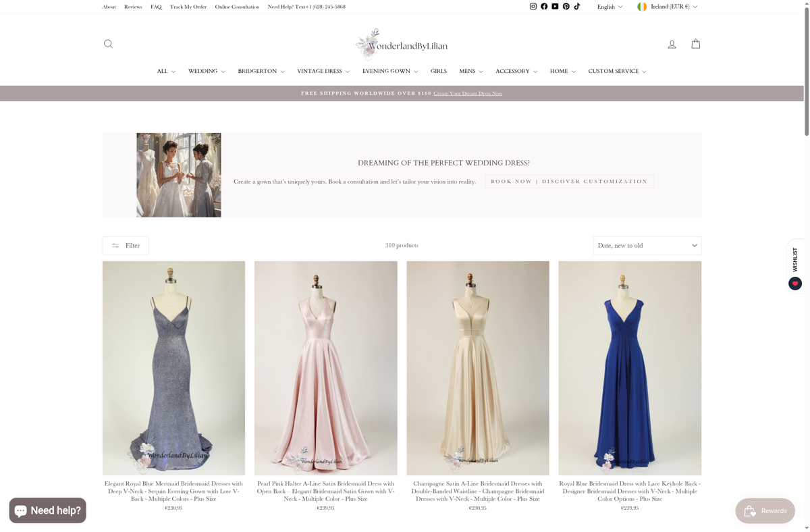Open the Create Your Dream Dress Now link
This screenshot has height=532, width=810.
[x=468, y=93]
